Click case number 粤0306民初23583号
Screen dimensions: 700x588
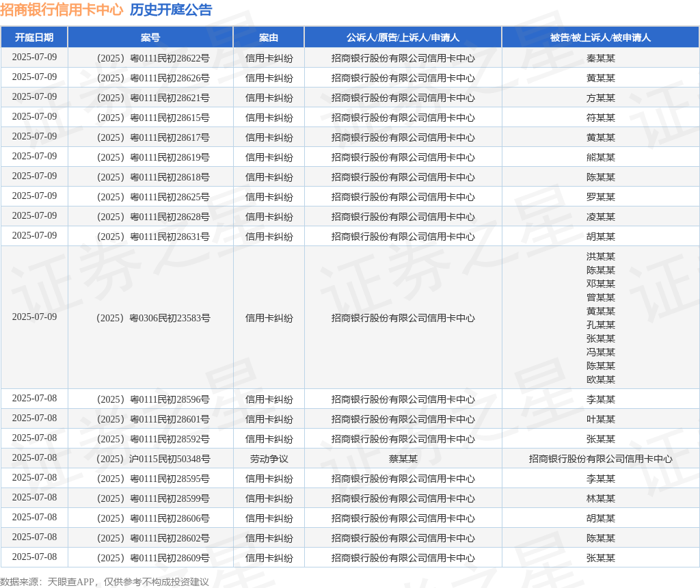(x=153, y=318)
